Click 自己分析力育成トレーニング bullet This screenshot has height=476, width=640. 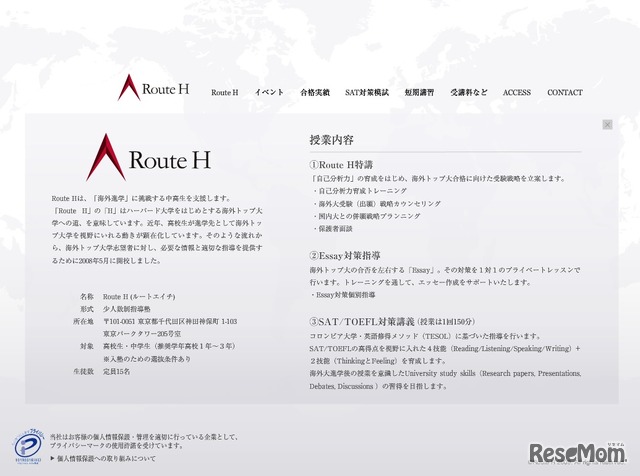pyautogui.click(x=360, y=191)
